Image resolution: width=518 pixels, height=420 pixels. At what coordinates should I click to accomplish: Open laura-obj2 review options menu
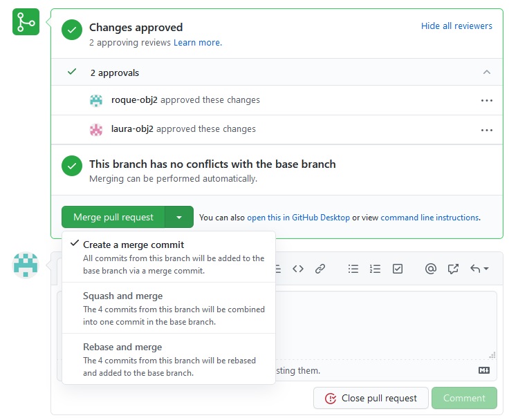[487, 129]
